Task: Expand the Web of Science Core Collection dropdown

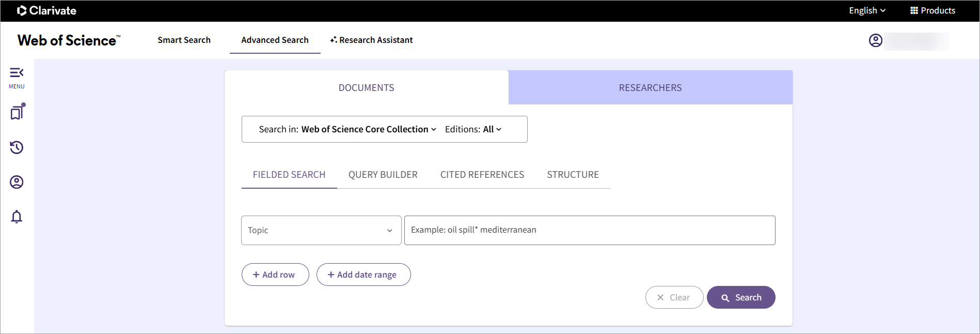Action: point(369,129)
